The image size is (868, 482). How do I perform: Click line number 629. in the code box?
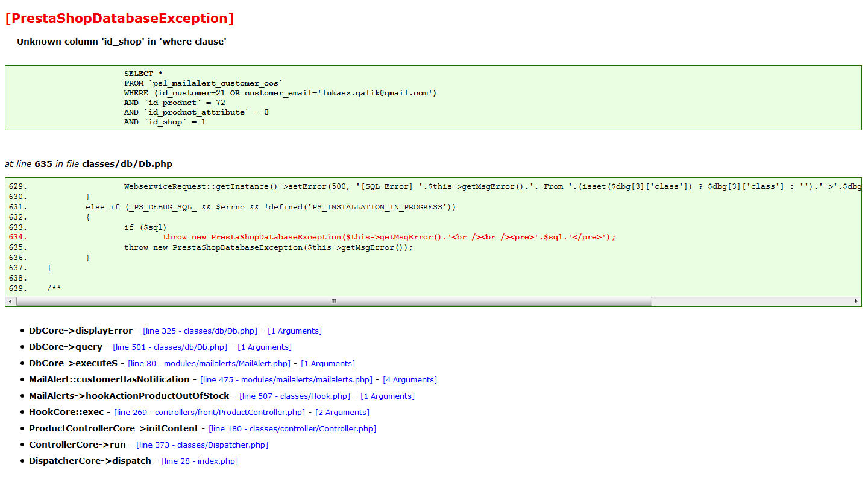(18, 186)
